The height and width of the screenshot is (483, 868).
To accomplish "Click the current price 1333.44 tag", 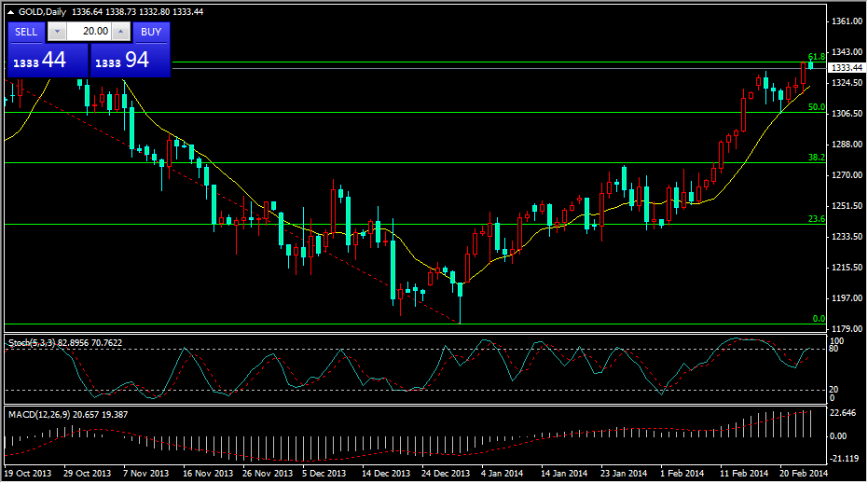I will [847, 67].
